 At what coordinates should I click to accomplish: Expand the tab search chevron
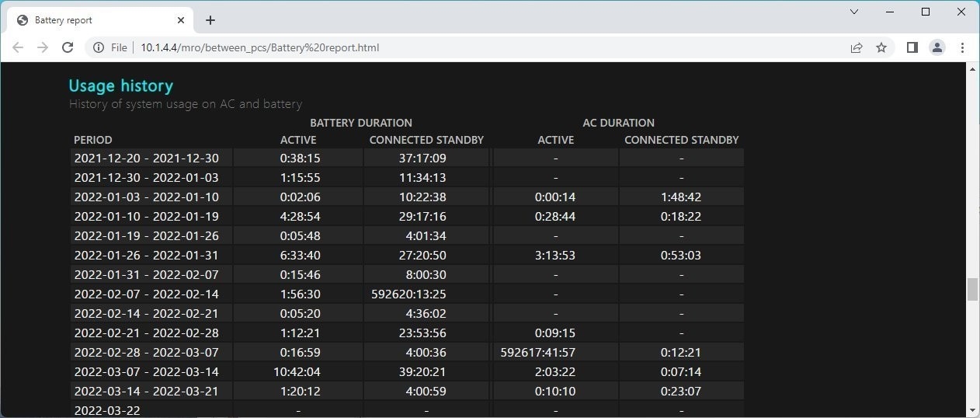(854, 12)
